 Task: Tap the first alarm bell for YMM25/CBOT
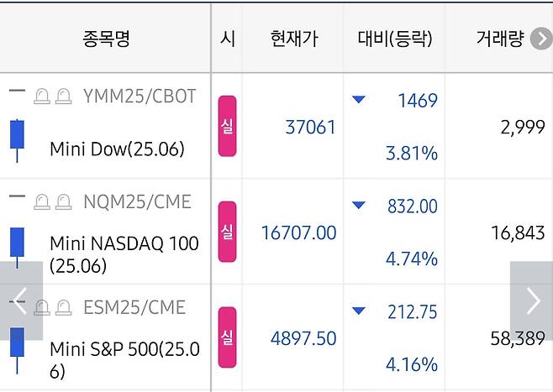(x=42, y=97)
